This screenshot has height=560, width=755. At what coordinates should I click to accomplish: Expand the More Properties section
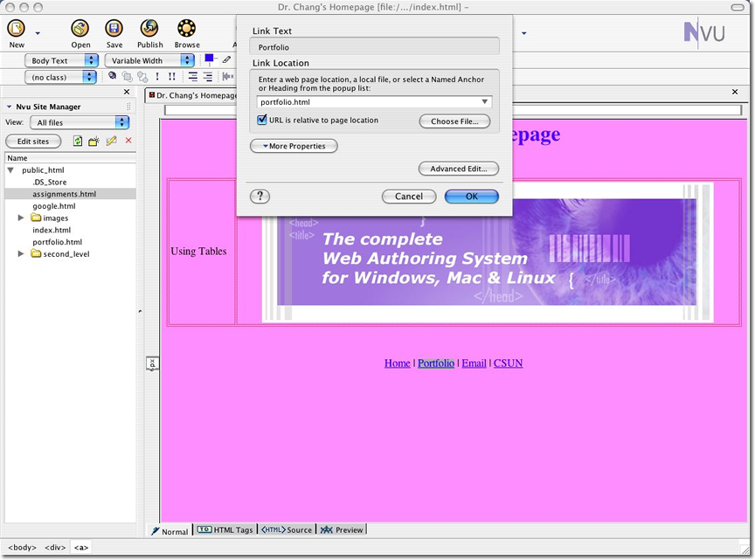coord(294,146)
